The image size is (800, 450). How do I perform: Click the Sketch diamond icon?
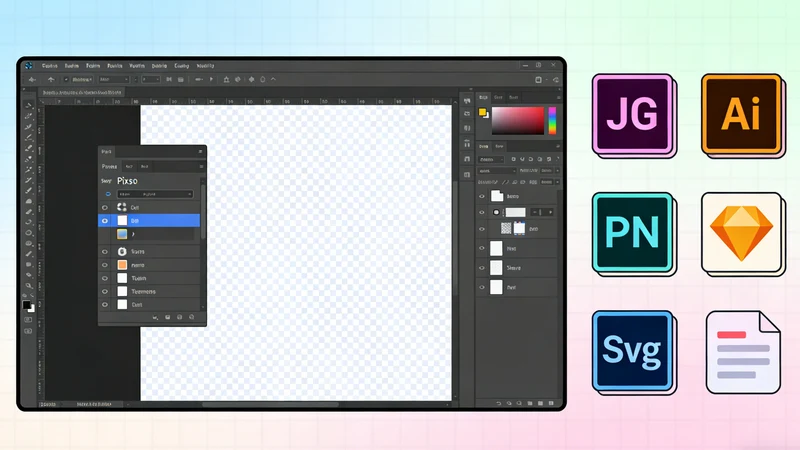741,233
